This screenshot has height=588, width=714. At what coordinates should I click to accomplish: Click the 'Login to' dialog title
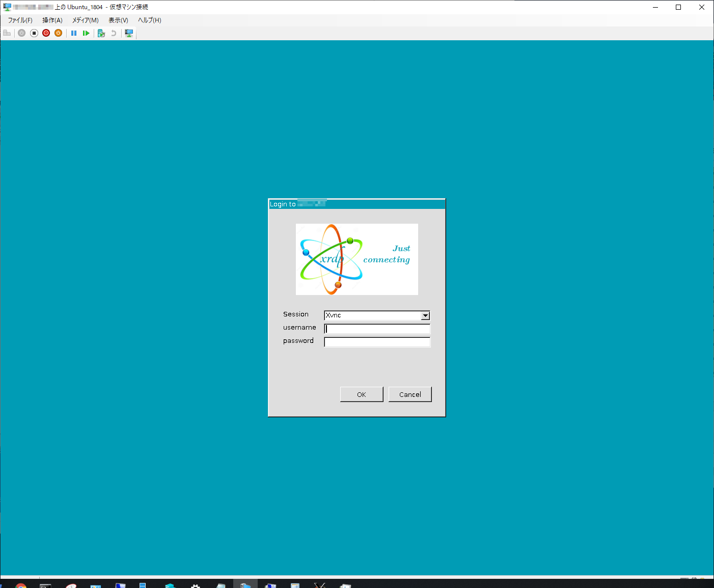283,204
